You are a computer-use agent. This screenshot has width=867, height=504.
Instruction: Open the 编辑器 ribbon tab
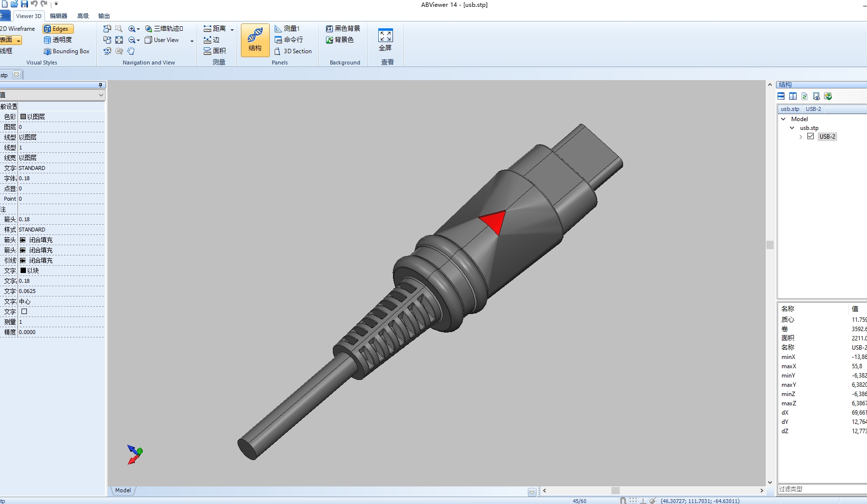[x=59, y=16]
